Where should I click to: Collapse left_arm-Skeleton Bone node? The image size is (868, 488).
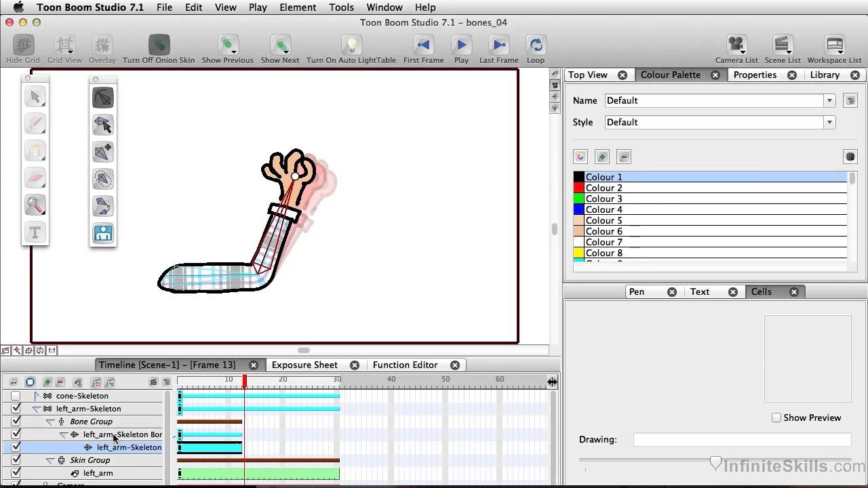pyautogui.click(x=64, y=434)
